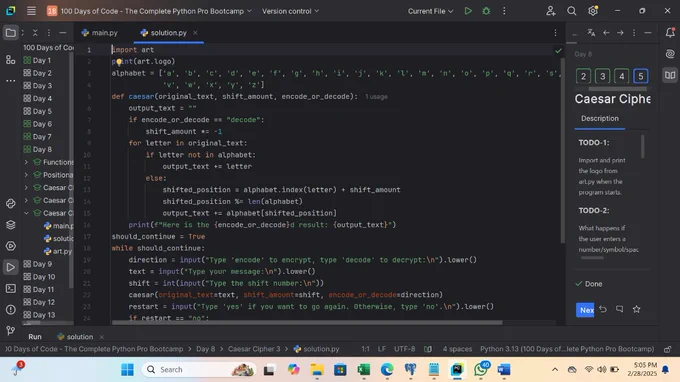Open the Python 3.13 interpreter selector
Viewport: 680px width, 382px height.
pyautogui.click(x=567, y=349)
